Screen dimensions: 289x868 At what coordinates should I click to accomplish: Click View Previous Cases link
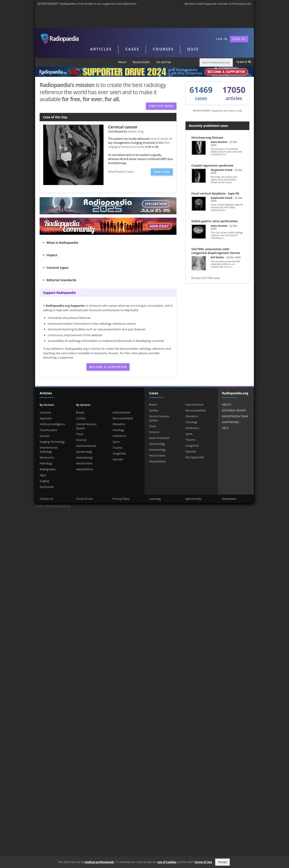click(x=120, y=172)
